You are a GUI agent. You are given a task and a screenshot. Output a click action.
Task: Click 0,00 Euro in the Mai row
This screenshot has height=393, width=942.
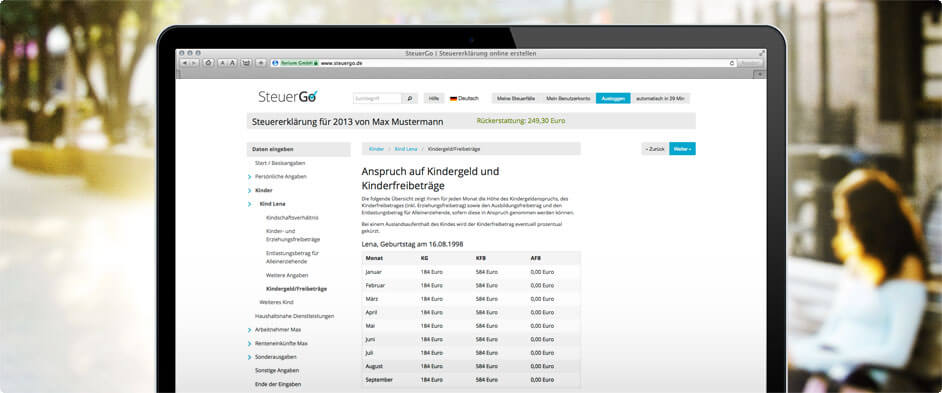pyautogui.click(x=542, y=326)
